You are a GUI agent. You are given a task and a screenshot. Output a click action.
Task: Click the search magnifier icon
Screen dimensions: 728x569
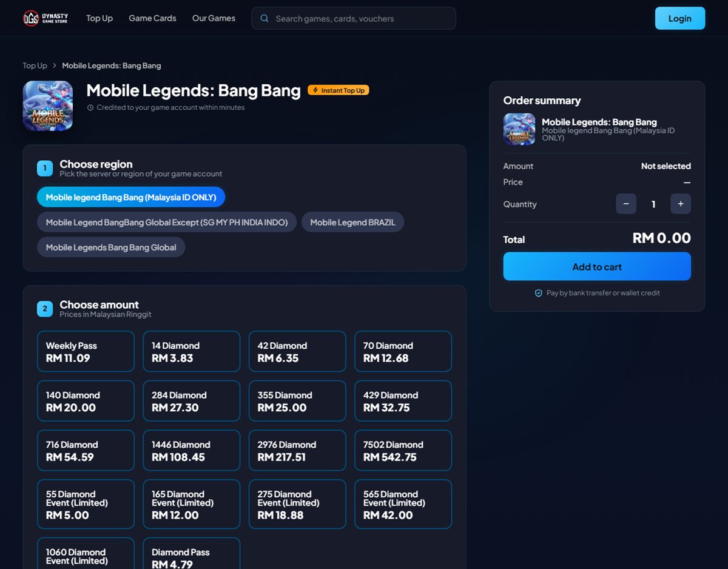265,18
